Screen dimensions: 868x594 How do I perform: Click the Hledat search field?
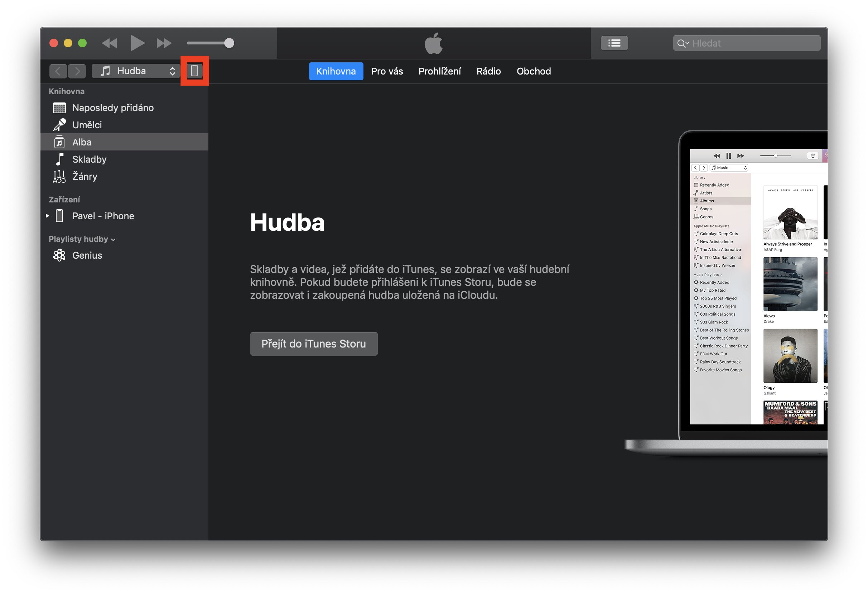(747, 43)
